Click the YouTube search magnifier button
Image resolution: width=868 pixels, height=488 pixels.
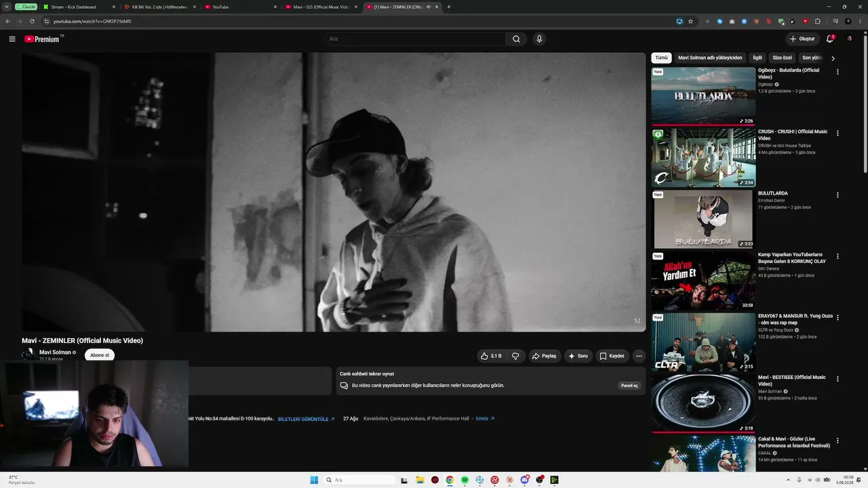point(516,39)
